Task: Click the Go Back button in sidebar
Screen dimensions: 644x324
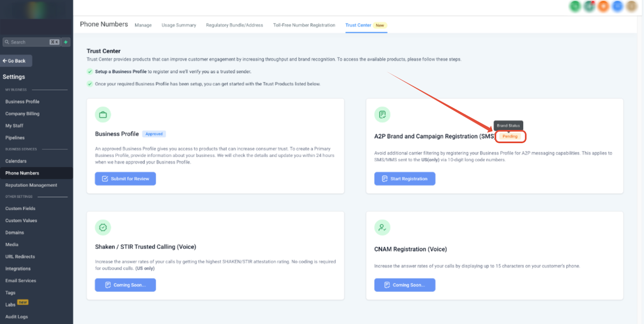Action: click(x=16, y=61)
